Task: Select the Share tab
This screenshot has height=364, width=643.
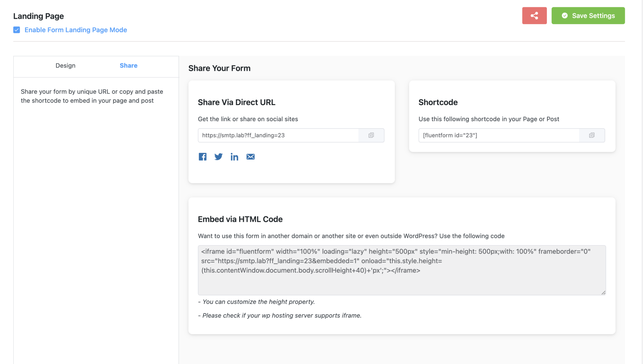Action: click(x=128, y=66)
